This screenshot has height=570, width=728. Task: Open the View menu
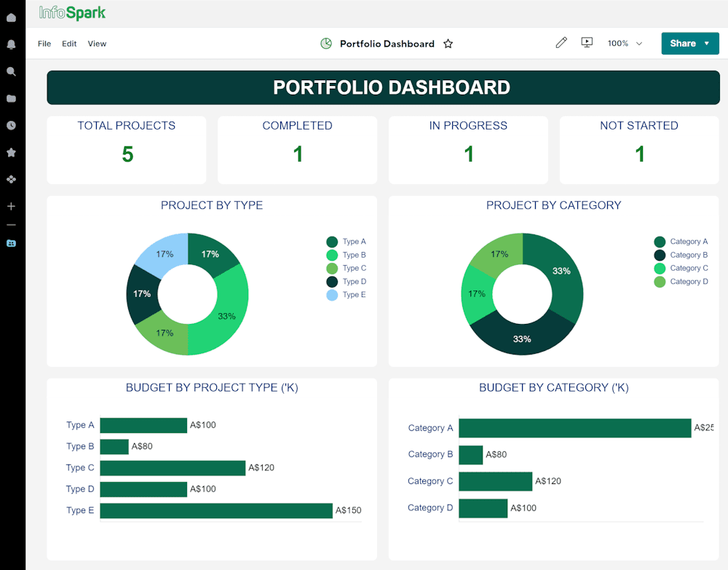tap(97, 44)
